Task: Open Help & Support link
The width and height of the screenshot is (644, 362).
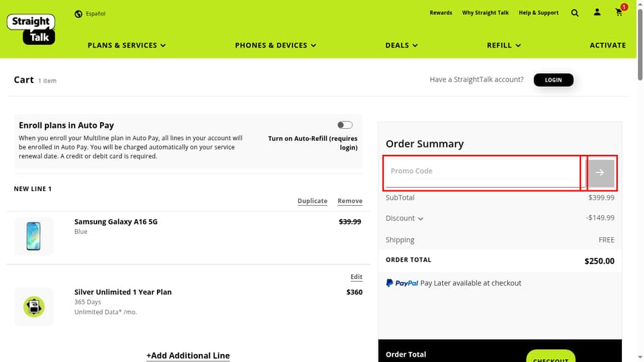Action: click(539, 13)
